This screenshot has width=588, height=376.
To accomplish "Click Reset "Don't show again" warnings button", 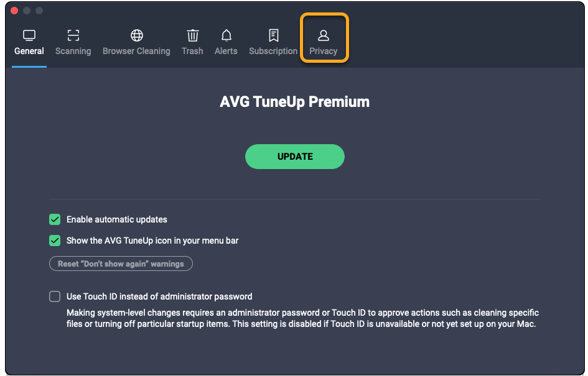I will 121,264.
